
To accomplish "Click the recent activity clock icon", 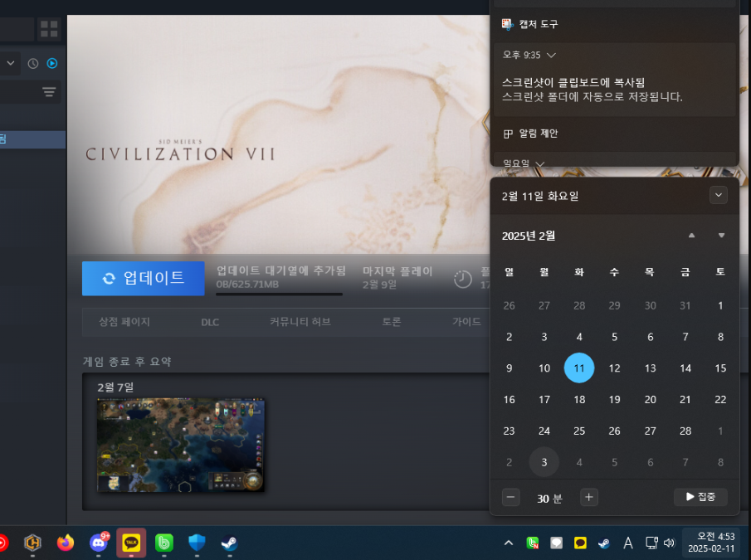I will click(33, 63).
